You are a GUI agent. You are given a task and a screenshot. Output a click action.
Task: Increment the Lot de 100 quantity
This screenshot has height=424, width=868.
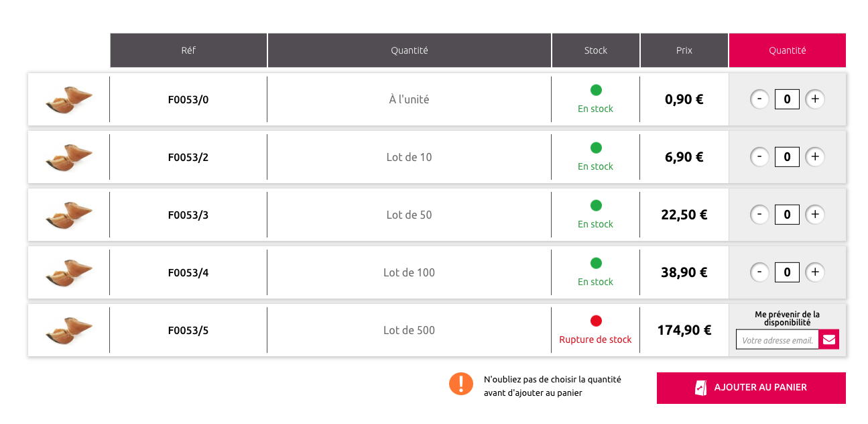click(x=814, y=272)
